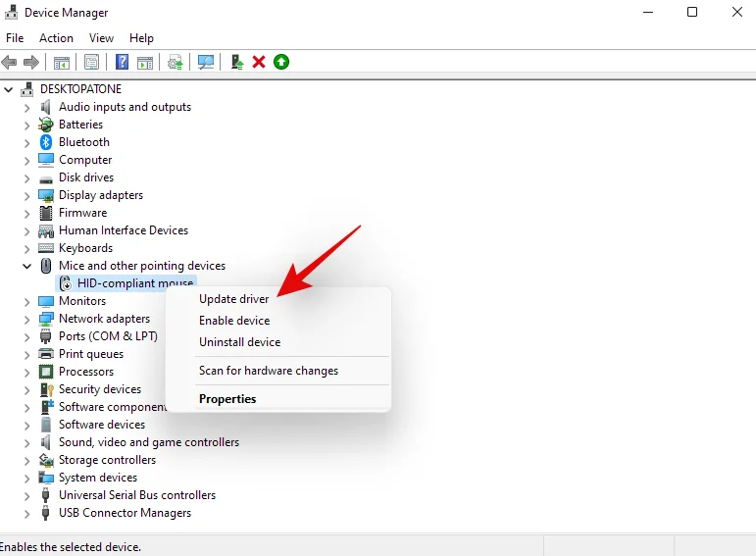The image size is (756, 556).
Task: Click the DESKTOPATONE computer name
Action: pyautogui.click(x=80, y=88)
